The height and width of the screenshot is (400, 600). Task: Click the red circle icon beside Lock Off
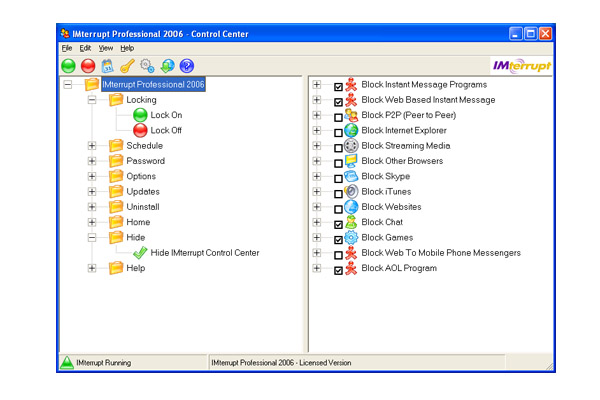(x=140, y=130)
